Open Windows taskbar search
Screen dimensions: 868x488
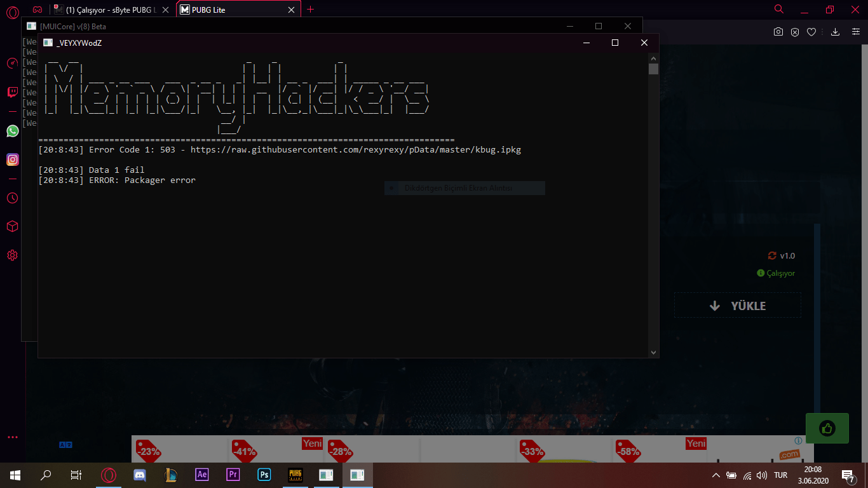[x=46, y=475]
